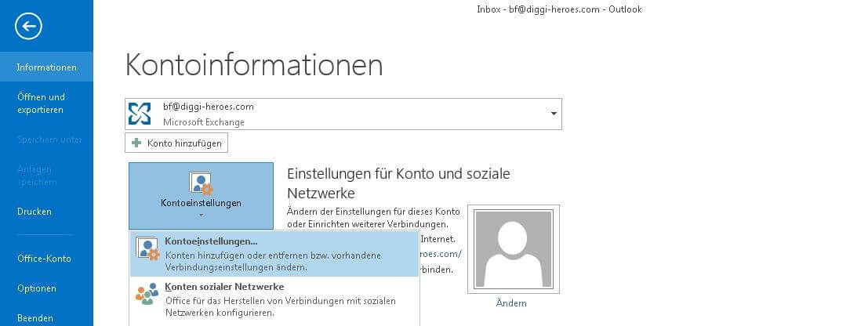Select Informationen in the sidebar

coord(46,67)
